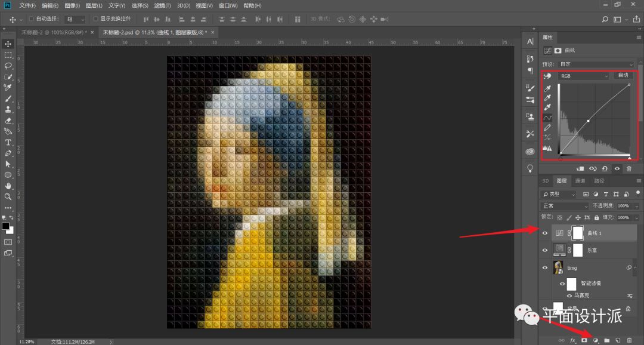Viewport: 644px width, 345px height.
Task: Toggle visibility of the 乐高 layer
Action: [544, 250]
